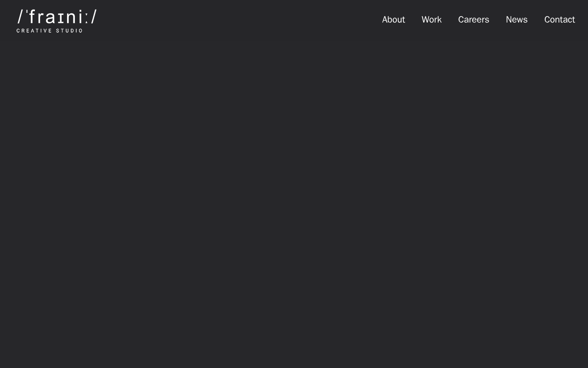Click the trailing slash of the logo

pyautogui.click(x=94, y=17)
